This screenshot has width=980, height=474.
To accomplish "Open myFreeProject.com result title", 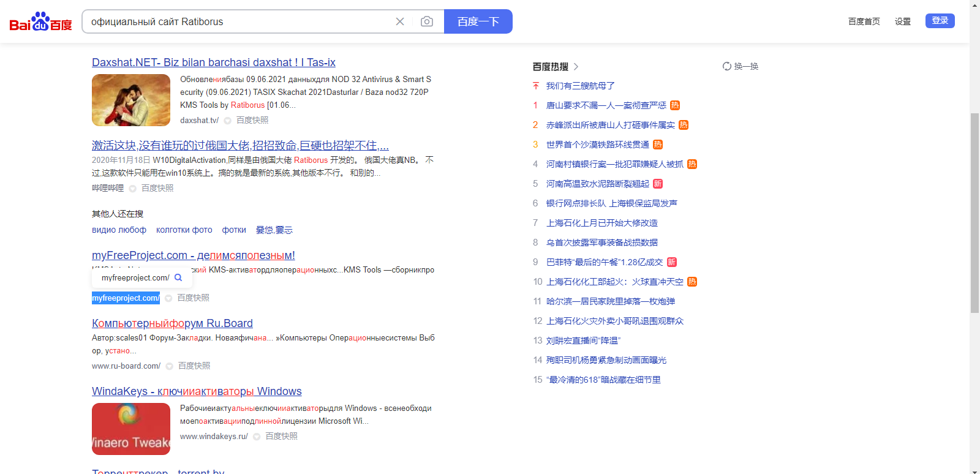I will point(194,255).
